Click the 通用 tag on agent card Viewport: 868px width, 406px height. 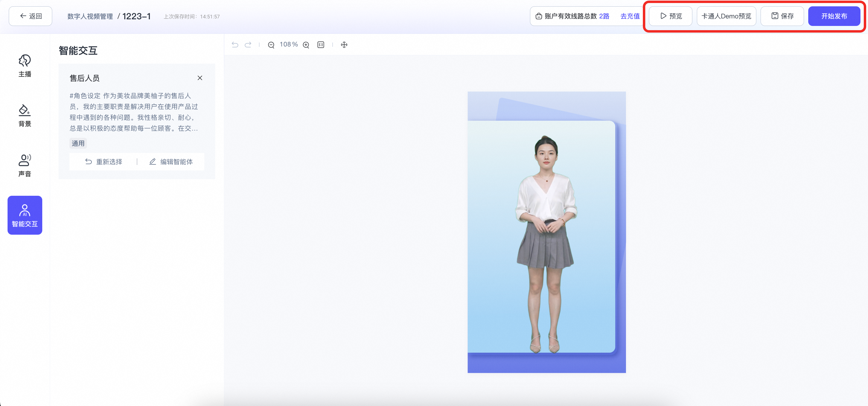pyautogui.click(x=78, y=143)
